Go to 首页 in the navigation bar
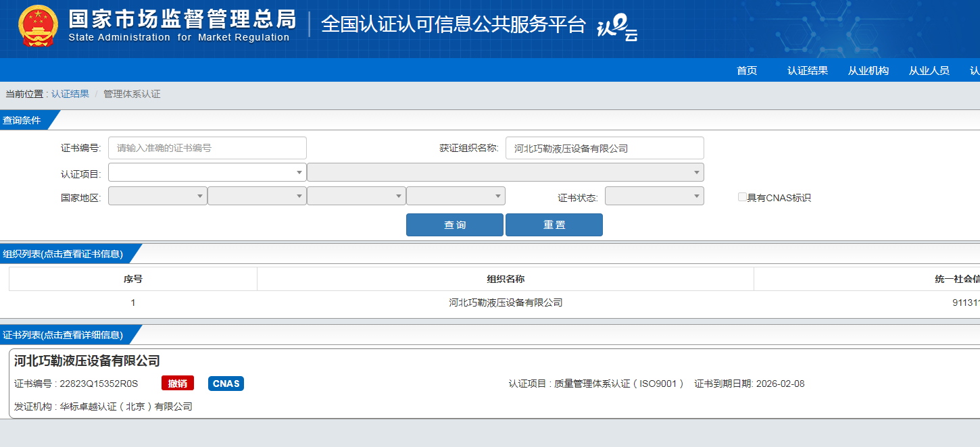The width and height of the screenshot is (980, 447). point(747,70)
